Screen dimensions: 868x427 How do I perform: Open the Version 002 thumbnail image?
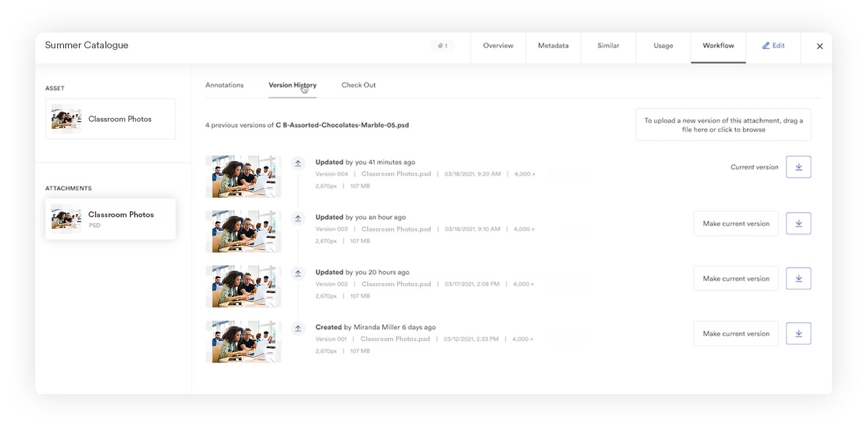(243, 286)
